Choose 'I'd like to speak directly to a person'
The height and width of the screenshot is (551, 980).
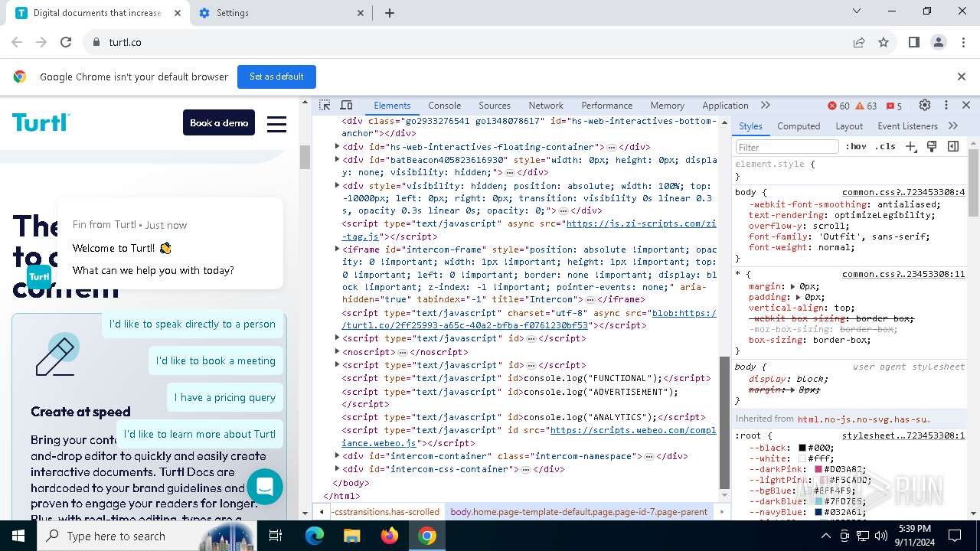coord(192,324)
